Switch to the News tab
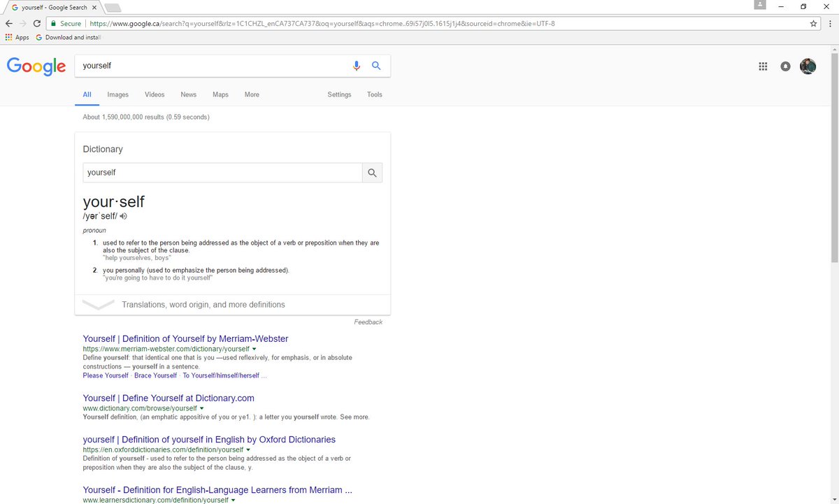Screen dimensions: 839x504 point(188,94)
